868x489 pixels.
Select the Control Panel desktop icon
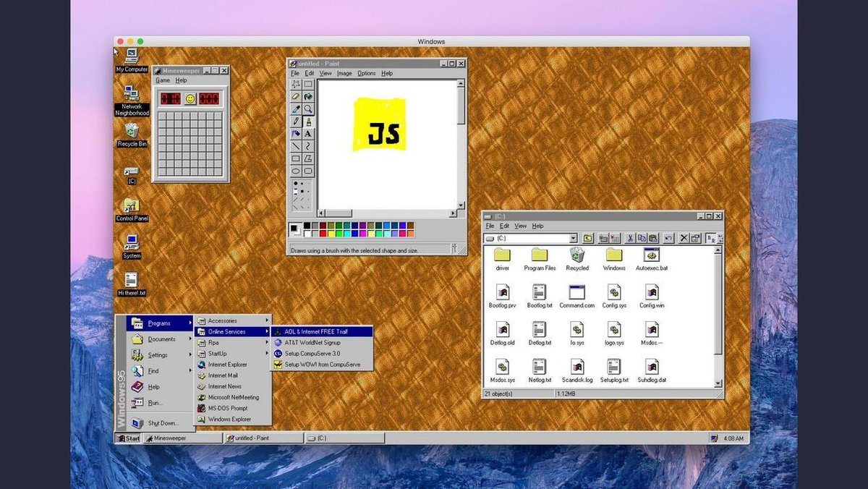(132, 210)
